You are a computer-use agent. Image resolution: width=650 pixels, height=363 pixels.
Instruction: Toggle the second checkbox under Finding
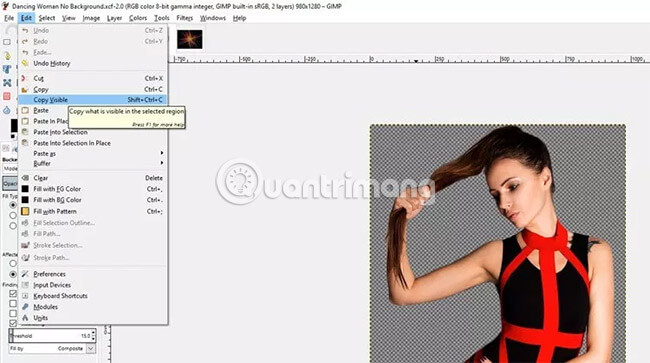point(13,304)
